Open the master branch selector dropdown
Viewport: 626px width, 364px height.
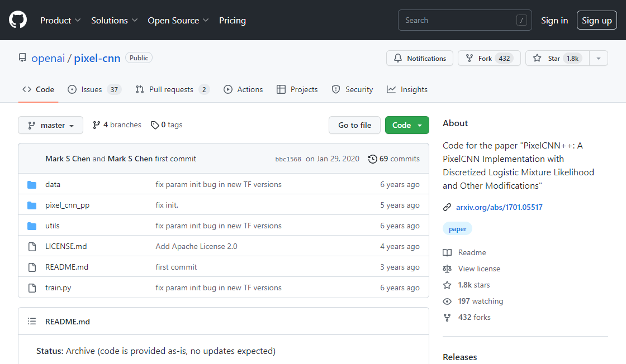click(x=50, y=126)
